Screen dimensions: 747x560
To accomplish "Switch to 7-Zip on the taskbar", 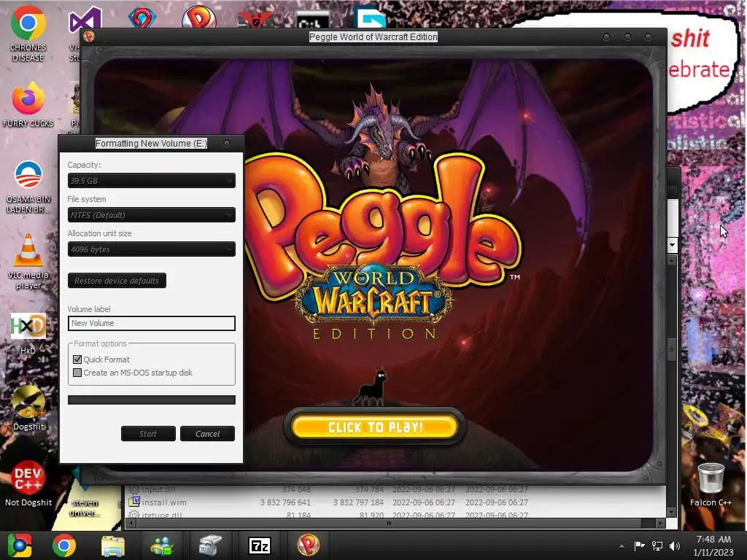I will coord(260,545).
